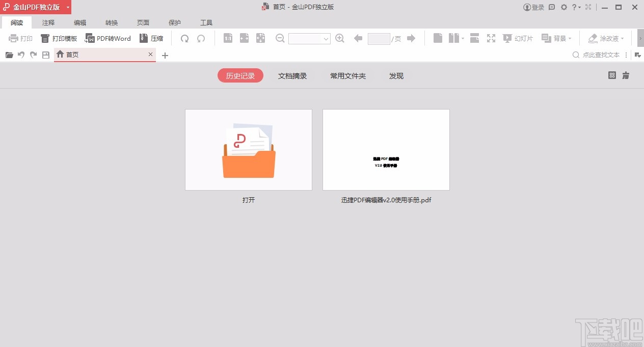
Task: Click the 登录 login link
Action: coord(533,7)
